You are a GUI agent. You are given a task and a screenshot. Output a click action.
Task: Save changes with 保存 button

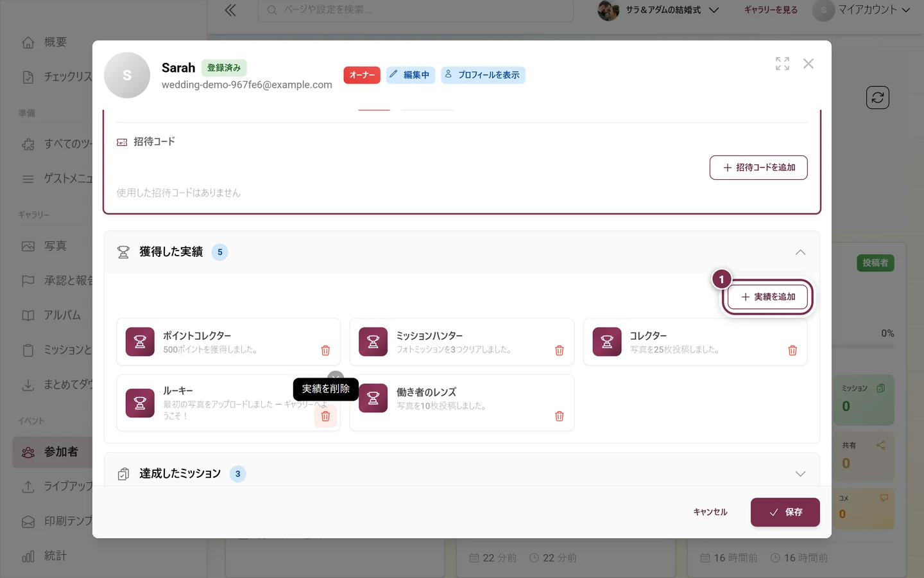coord(785,512)
